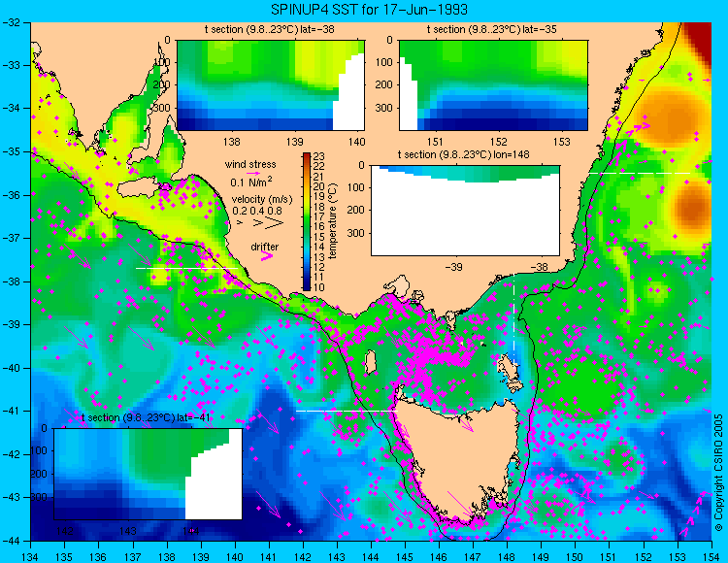Click the white dashed vertical section line at longitude 148
Image resolution: width=728 pixels, height=563 pixels.
(x=513, y=320)
